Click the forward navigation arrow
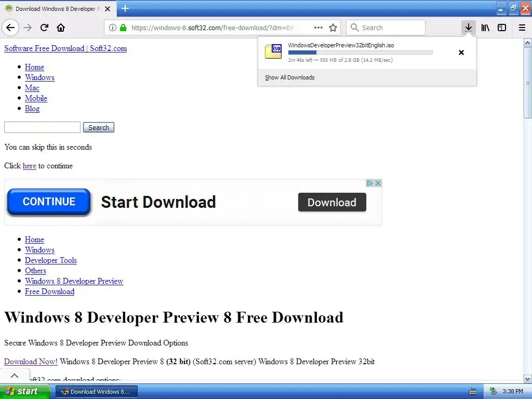Image resolution: width=532 pixels, height=399 pixels. coord(28,28)
